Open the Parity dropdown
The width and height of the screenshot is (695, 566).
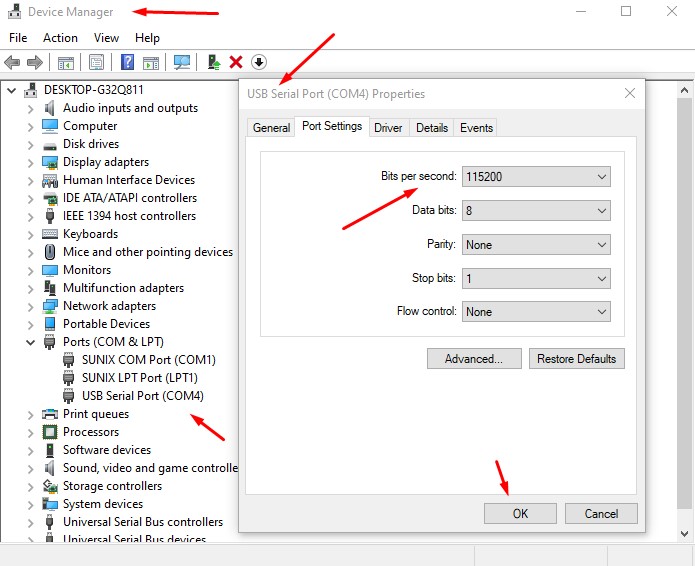(536, 245)
